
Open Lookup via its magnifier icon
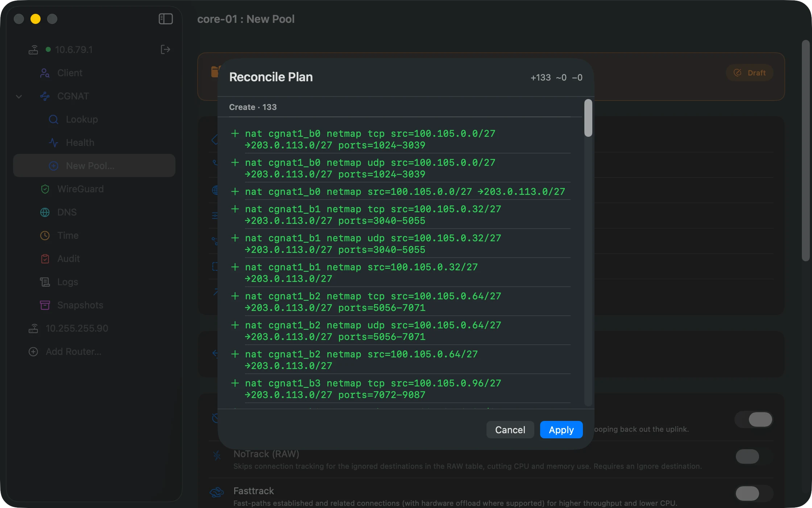point(53,119)
